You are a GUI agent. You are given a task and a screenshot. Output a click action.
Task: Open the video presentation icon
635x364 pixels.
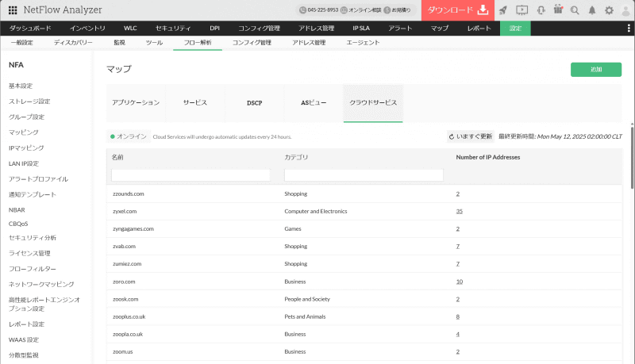click(x=521, y=10)
